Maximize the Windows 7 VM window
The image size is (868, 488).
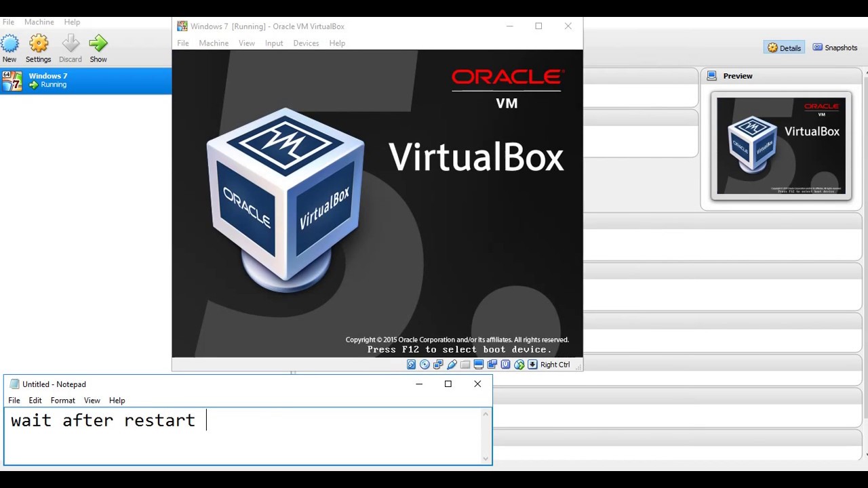pos(538,26)
